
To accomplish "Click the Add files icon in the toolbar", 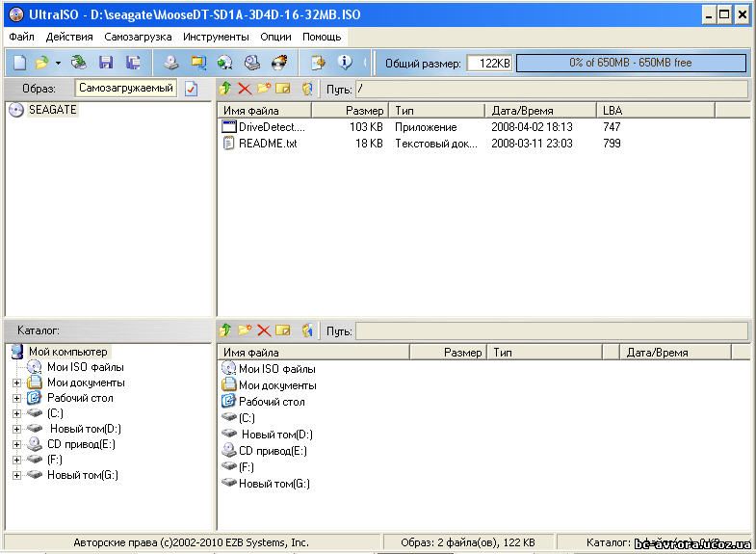I will click(x=317, y=63).
